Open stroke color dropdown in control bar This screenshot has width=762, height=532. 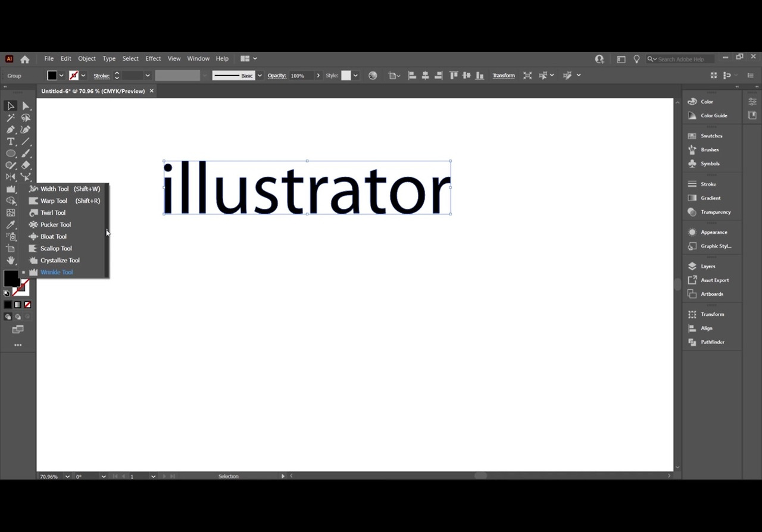83,76
